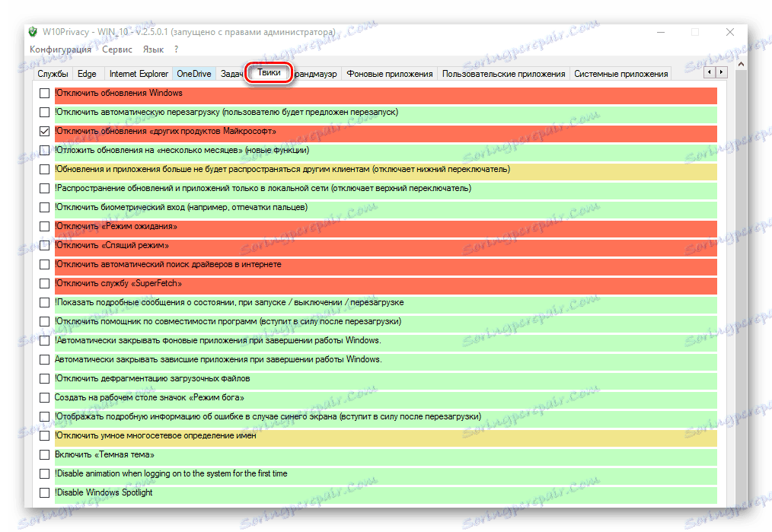
Task: Open the Сервис menu
Action: coord(117,49)
